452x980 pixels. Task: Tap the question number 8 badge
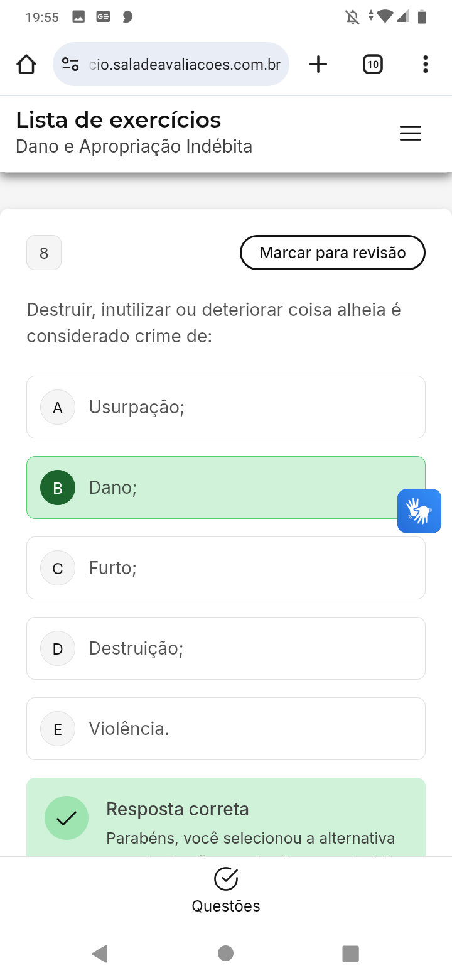[44, 253]
